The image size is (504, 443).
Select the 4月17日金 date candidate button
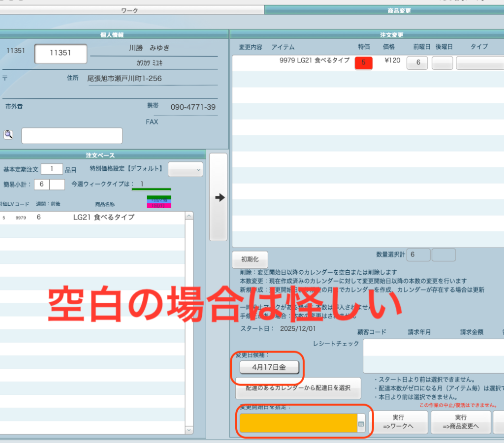pyautogui.click(x=268, y=367)
